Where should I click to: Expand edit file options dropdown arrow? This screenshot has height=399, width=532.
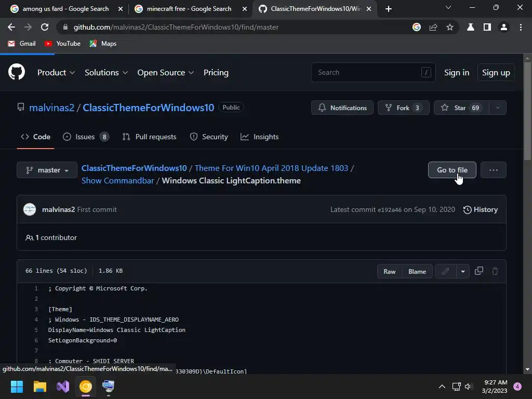(x=463, y=271)
